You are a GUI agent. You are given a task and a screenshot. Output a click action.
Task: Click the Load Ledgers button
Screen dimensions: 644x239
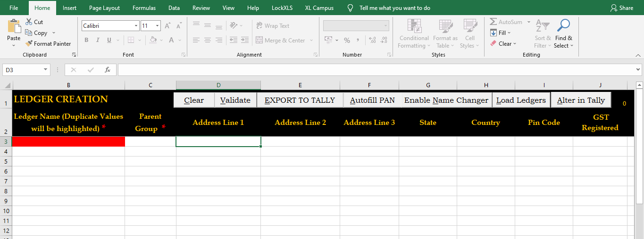(521, 100)
